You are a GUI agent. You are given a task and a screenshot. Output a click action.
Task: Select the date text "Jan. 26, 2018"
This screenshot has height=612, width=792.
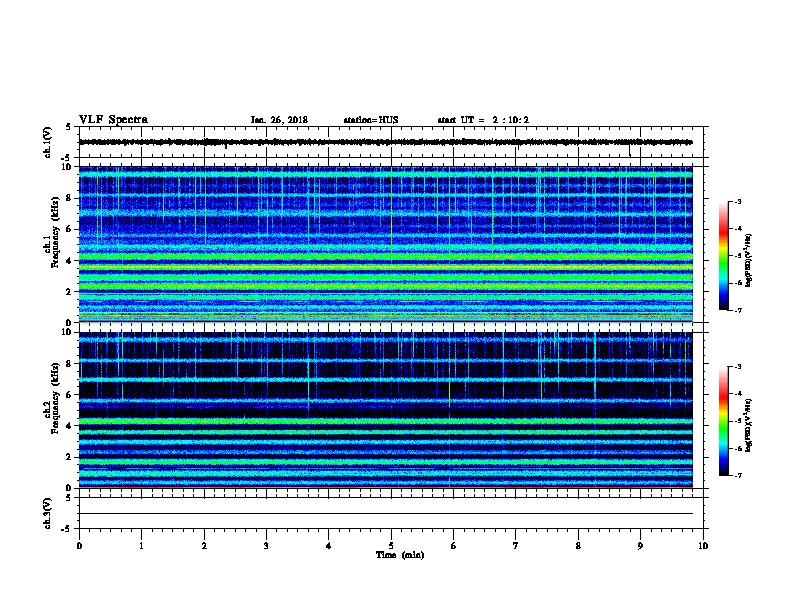[279, 120]
